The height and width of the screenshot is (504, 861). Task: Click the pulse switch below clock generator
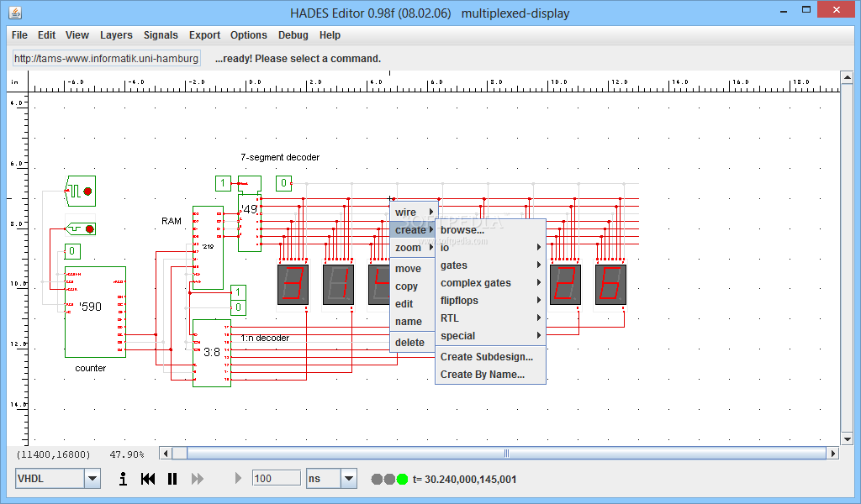(80, 228)
